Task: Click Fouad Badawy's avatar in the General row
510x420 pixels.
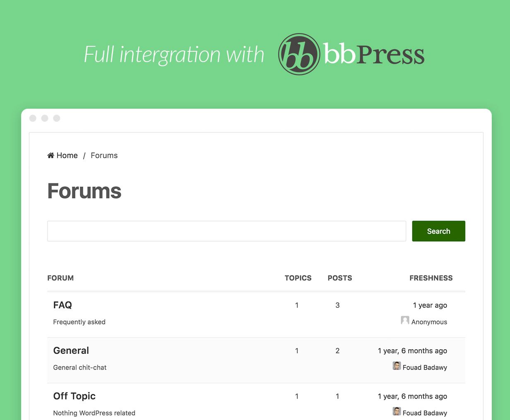Action: pos(397,366)
